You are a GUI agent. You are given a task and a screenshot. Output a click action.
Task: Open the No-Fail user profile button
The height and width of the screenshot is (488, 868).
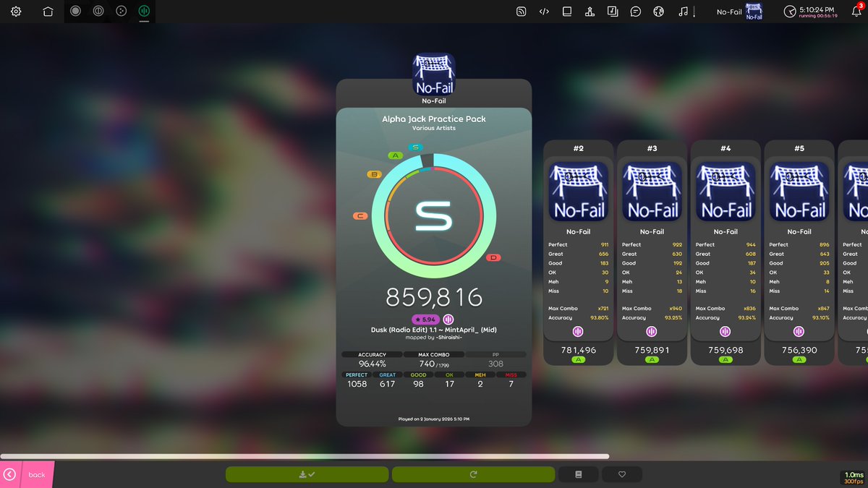pyautogui.click(x=740, y=12)
